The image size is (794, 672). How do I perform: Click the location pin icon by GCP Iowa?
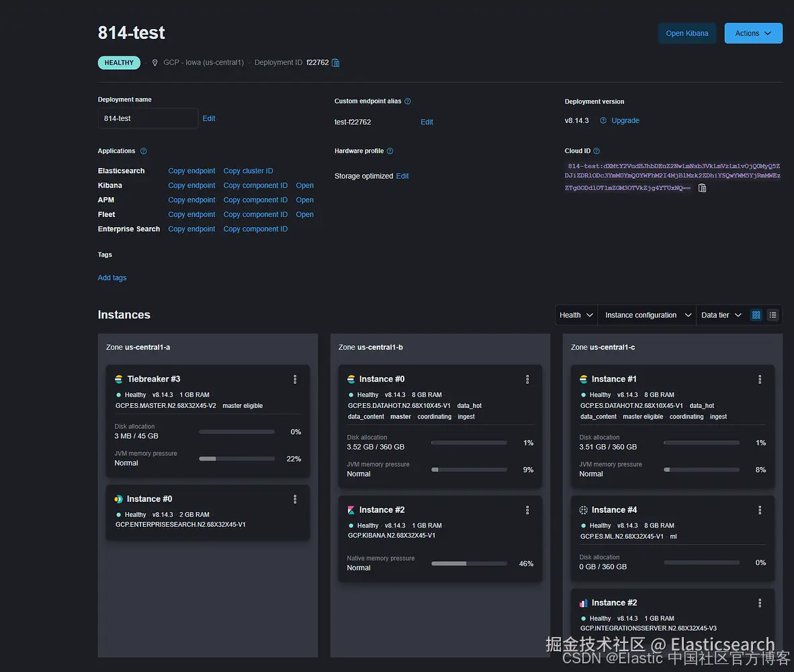(x=155, y=62)
